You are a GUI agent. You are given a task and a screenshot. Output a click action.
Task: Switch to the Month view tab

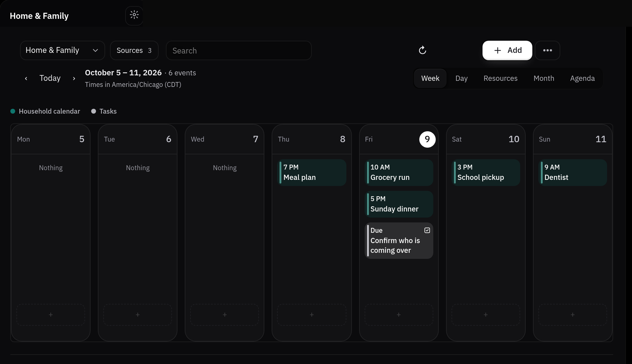click(544, 78)
